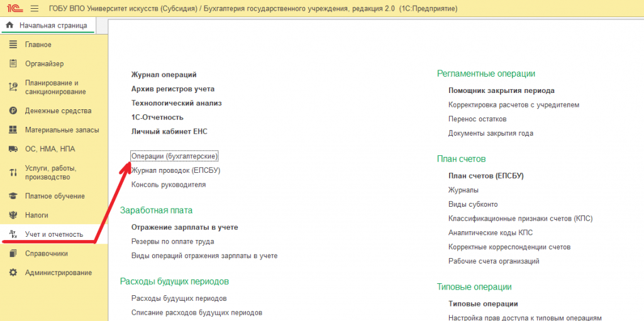The width and height of the screenshot is (644, 321).
Task: Open Списание расходов будущих периодов
Action: [x=197, y=312]
